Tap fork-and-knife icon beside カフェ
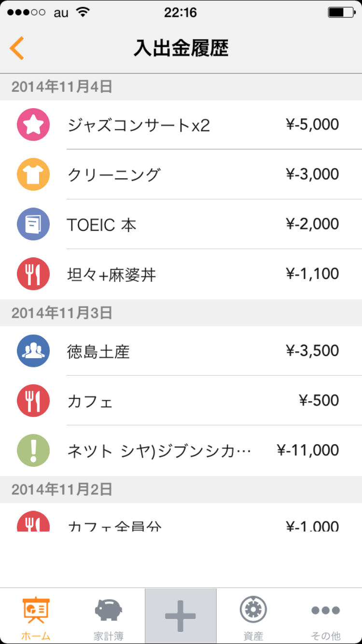The image size is (362, 644). 33,400
